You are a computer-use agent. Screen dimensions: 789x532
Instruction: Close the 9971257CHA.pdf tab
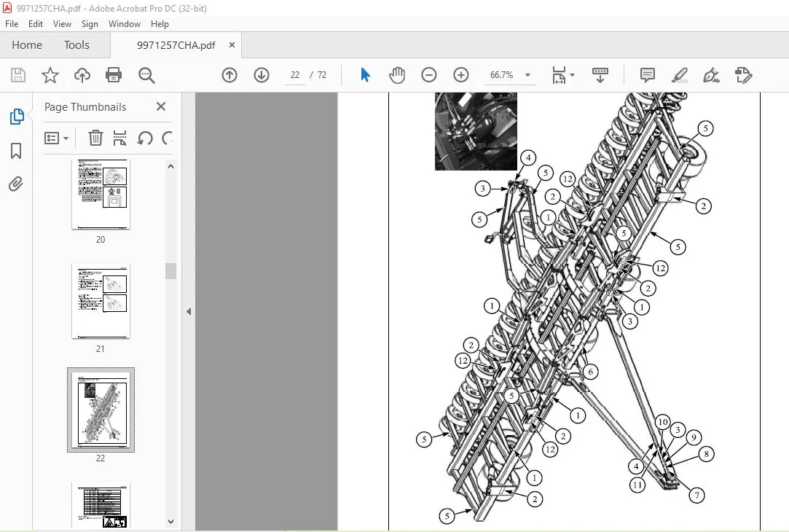(x=232, y=44)
